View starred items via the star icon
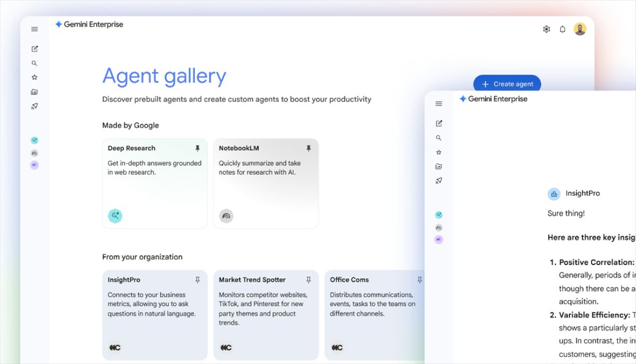This screenshot has height=364, width=636. point(34,77)
